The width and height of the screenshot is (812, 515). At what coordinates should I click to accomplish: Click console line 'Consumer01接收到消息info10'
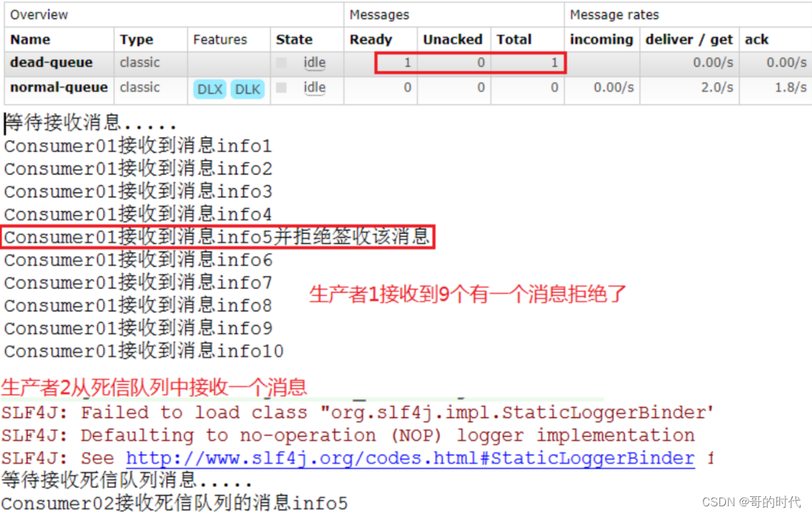143,351
